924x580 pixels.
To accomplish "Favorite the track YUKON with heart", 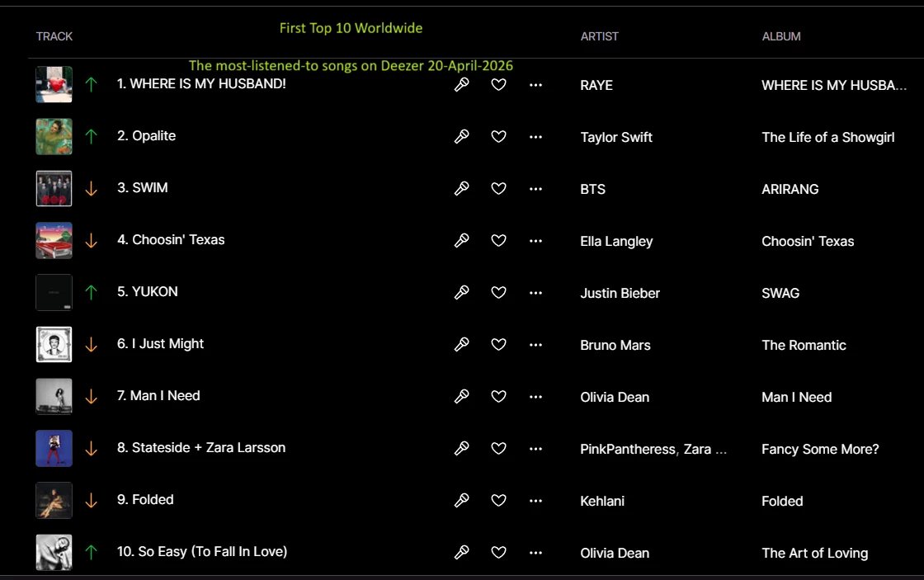I will [x=498, y=292].
